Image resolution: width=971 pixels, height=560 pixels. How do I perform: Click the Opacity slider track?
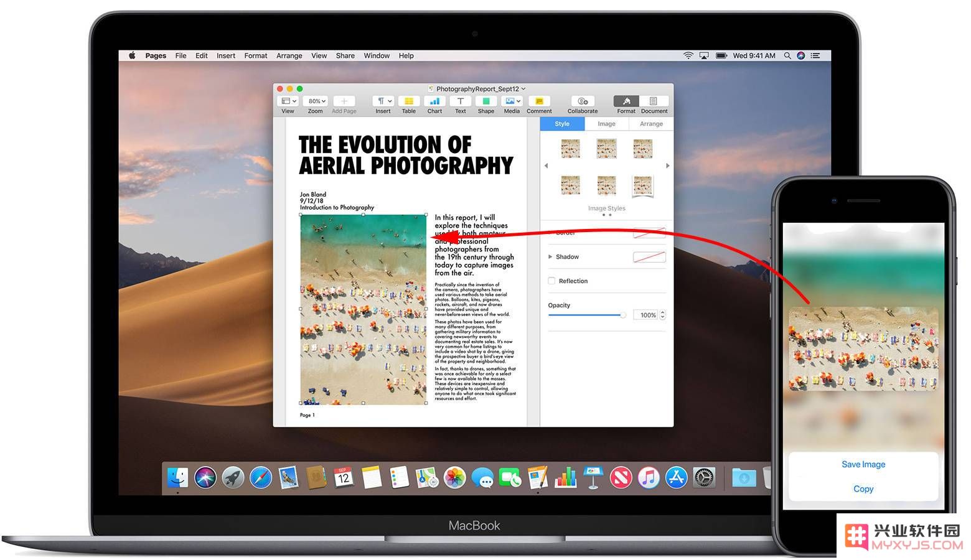point(586,315)
